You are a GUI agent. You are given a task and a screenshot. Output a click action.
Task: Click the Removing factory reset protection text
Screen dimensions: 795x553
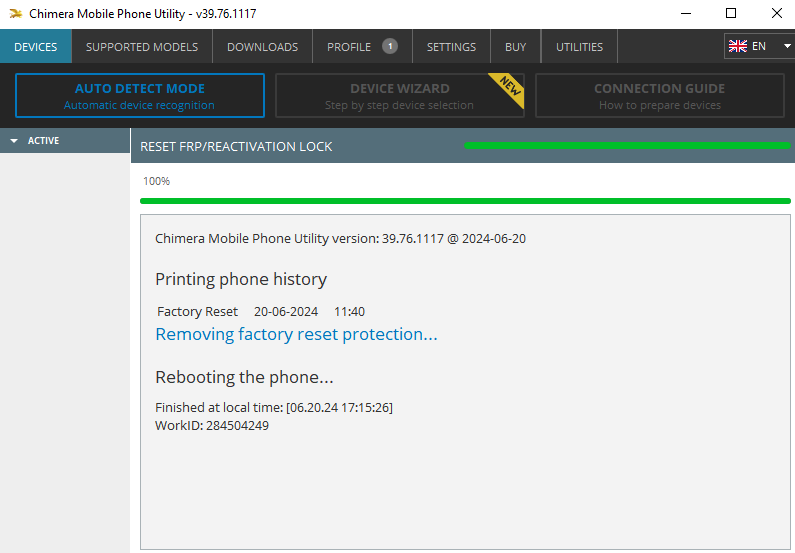(x=296, y=335)
